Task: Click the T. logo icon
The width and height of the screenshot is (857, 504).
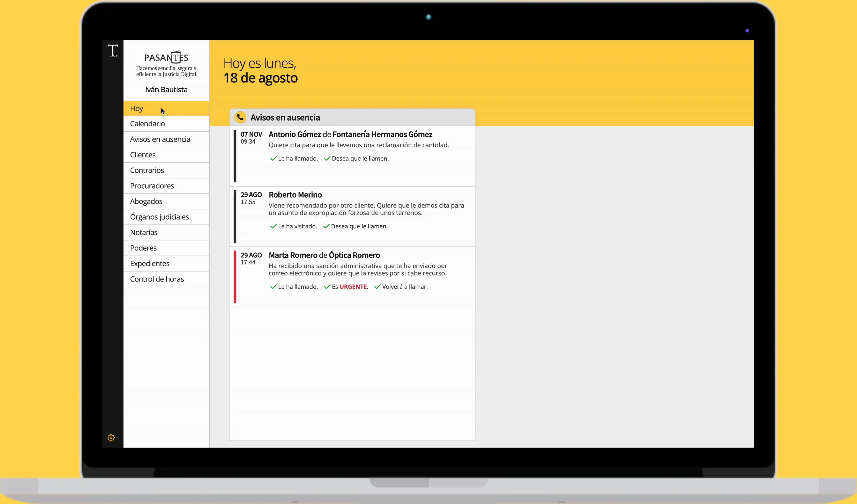Action: [113, 51]
